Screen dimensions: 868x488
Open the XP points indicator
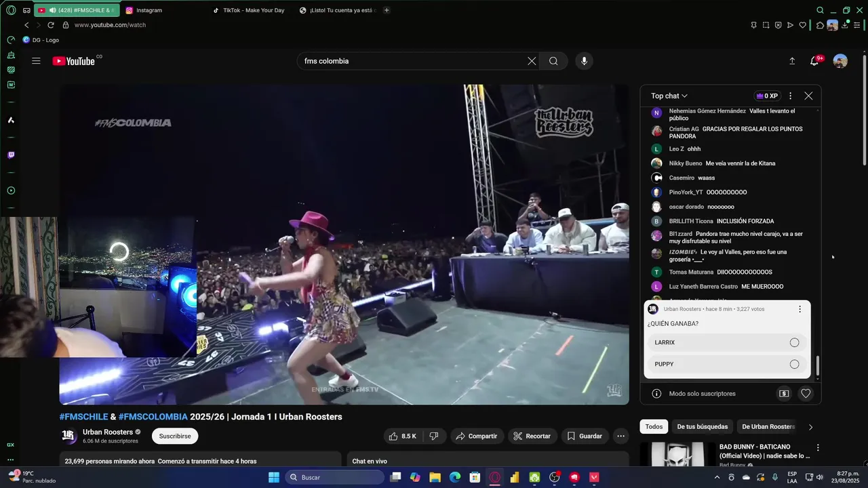(767, 96)
